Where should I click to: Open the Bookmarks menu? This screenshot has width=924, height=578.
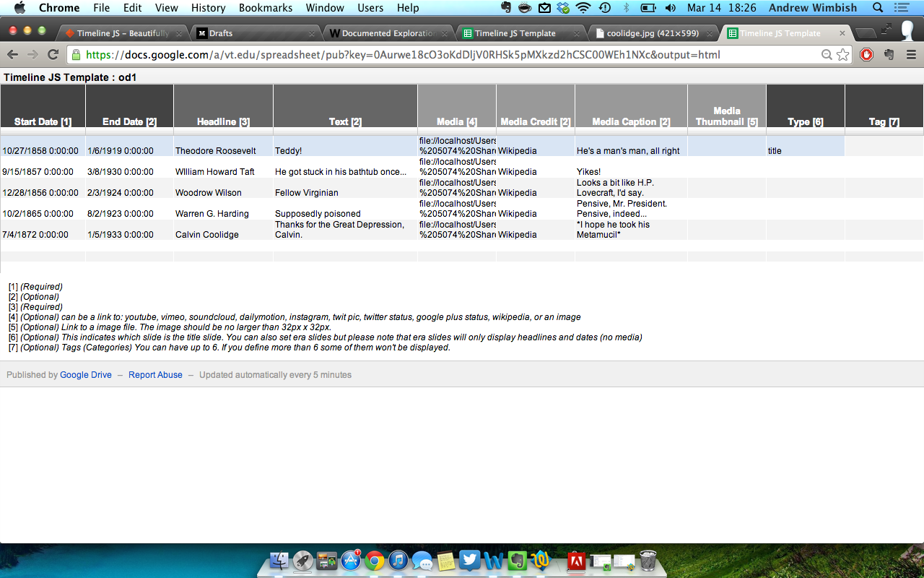pyautogui.click(x=266, y=8)
